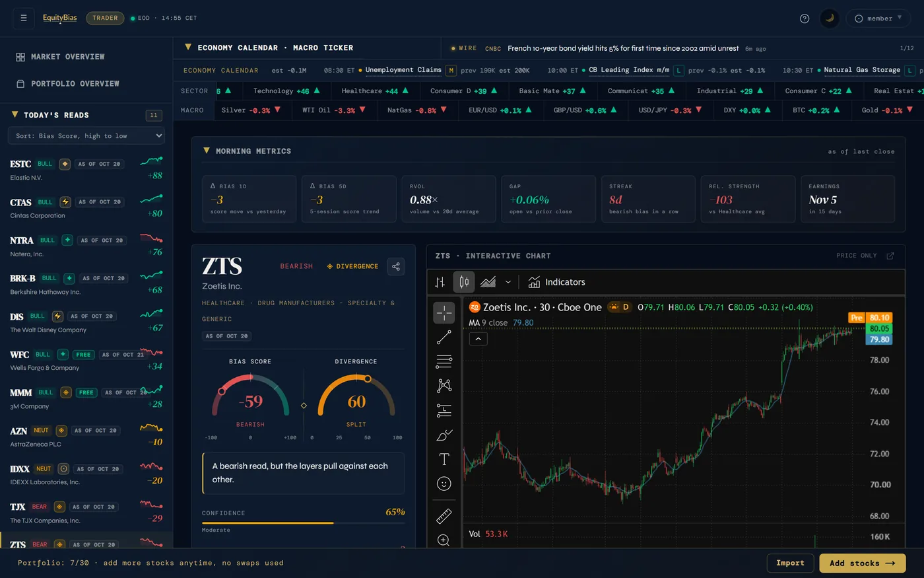Select the ruler measure tool

coord(444,515)
